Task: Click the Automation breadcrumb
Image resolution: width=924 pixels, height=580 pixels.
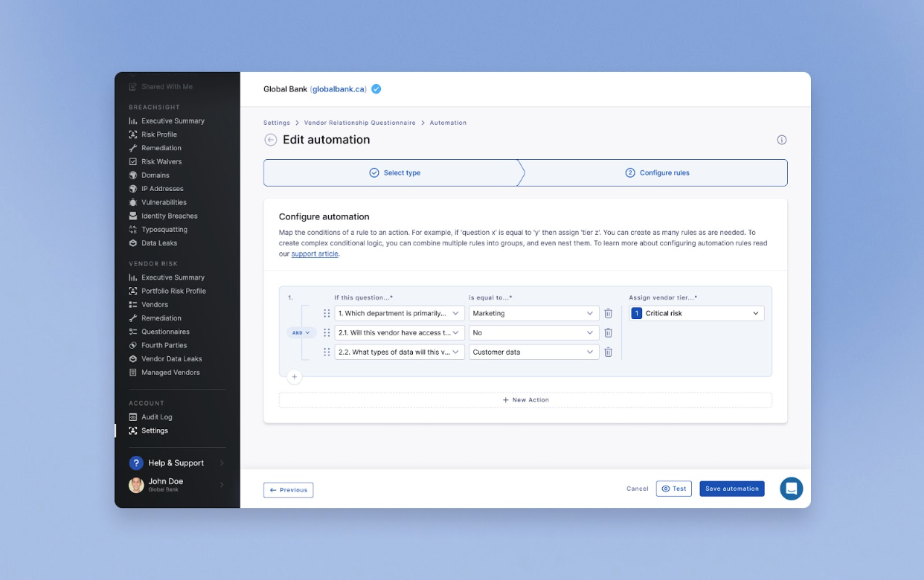Action: click(449, 123)
